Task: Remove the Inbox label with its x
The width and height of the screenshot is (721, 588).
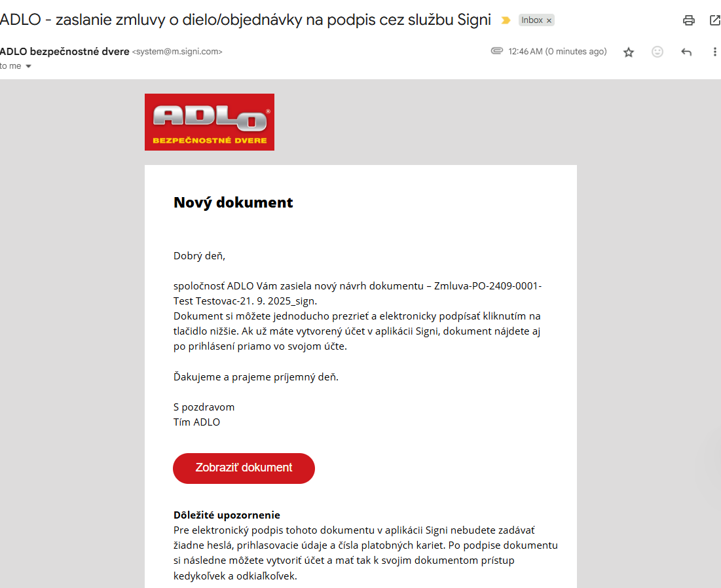Action: pos(549,20)
